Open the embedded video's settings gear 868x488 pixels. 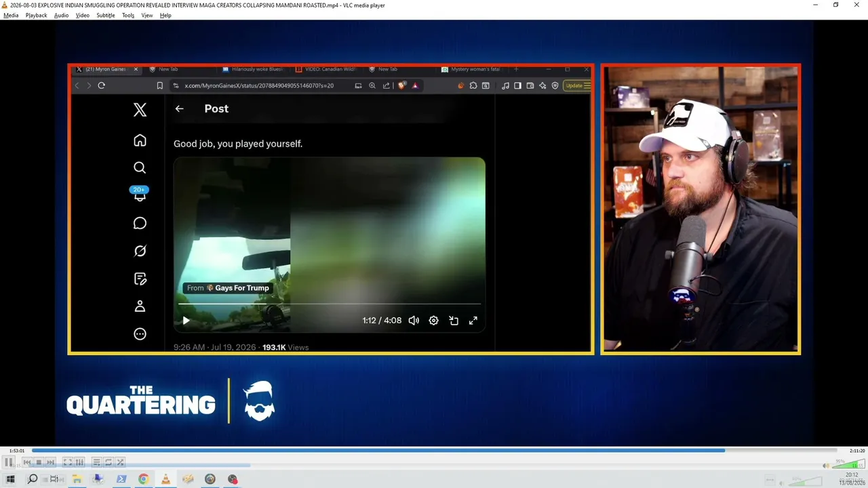(x=434, y=321)
